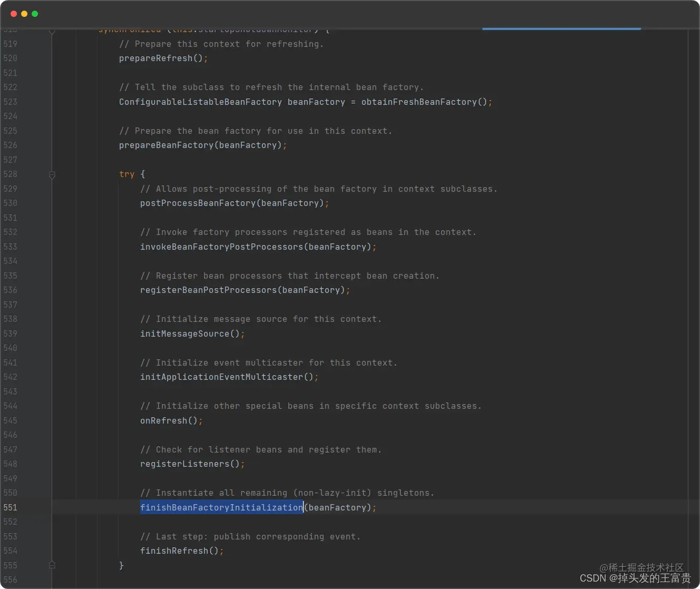700x589 pixels.
Task: Click the invokeBeanFactoryPostProcessors call
Action: pyautogui.click(x=258, y=247)
